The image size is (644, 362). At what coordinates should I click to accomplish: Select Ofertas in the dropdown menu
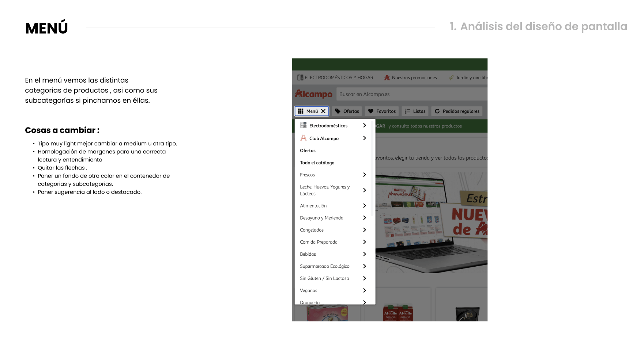tap(308, 150)
